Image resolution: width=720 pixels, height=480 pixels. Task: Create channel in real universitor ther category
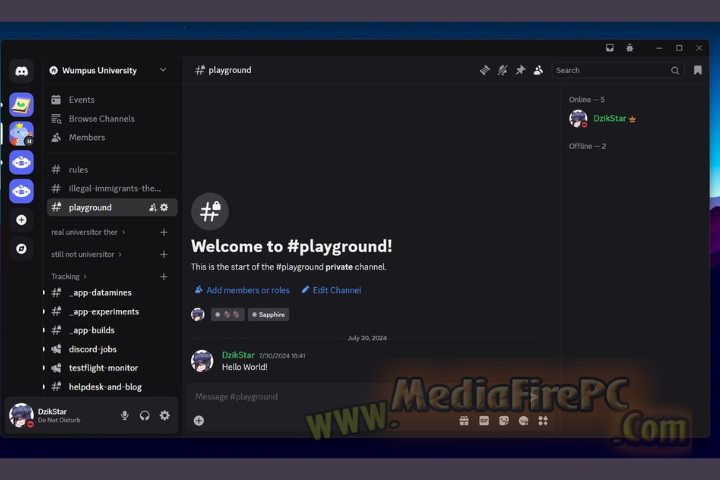point(163,232)
